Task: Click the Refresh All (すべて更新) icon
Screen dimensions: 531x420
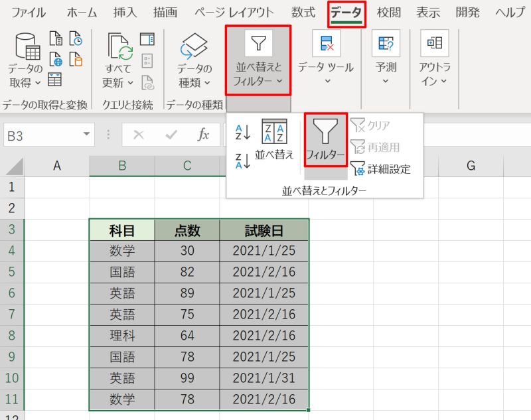Action: (121, 48)
